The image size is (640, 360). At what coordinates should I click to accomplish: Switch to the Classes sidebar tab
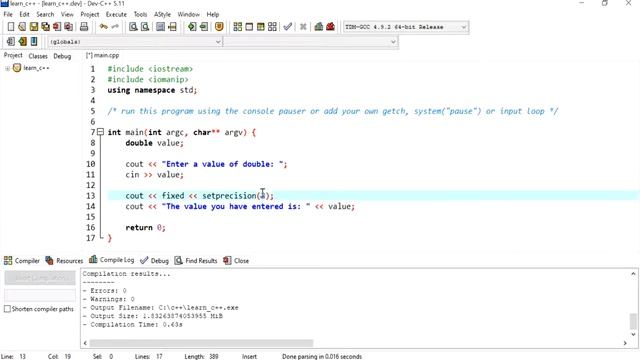[x=38, y=56]
